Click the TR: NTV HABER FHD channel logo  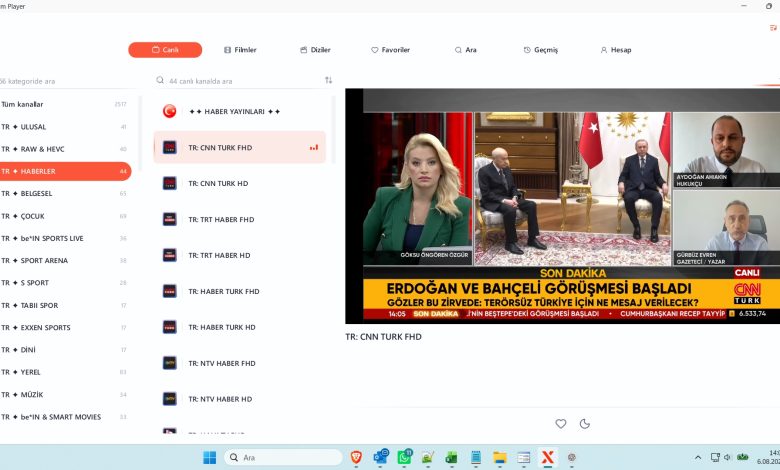(x=170, y=363)
